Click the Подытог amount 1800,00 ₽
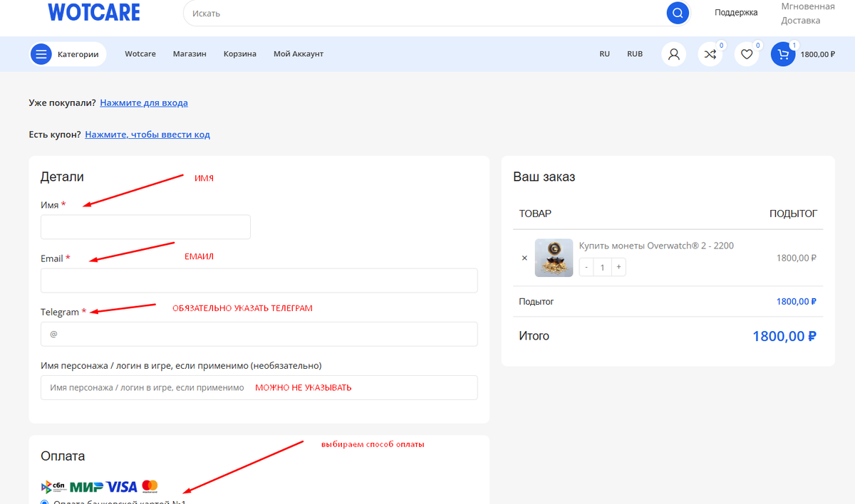Image resolution: width=855 pixels, height=504 pixels. [x=797, y=302]
